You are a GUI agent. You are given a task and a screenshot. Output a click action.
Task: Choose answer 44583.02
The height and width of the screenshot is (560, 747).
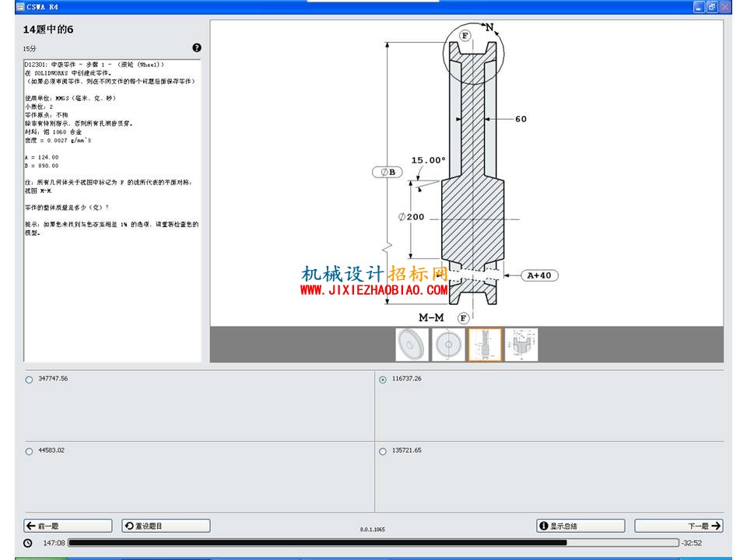(29, 451)
